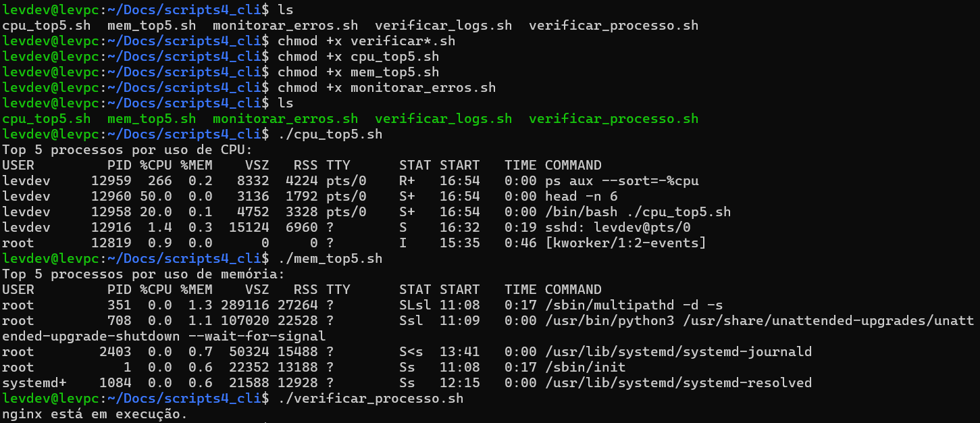
Task: Click 'Top 5 processos por uso de memória' heading
Action: (x=143, y=274)
